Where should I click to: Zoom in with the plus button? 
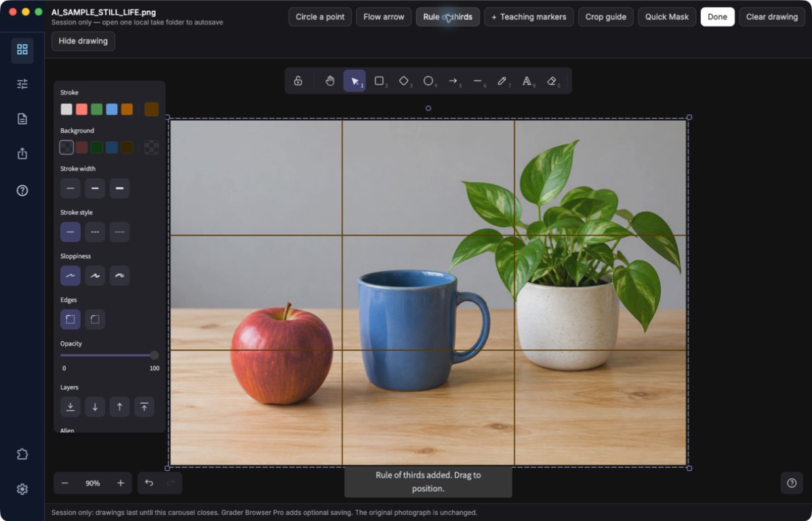point(121,483)
